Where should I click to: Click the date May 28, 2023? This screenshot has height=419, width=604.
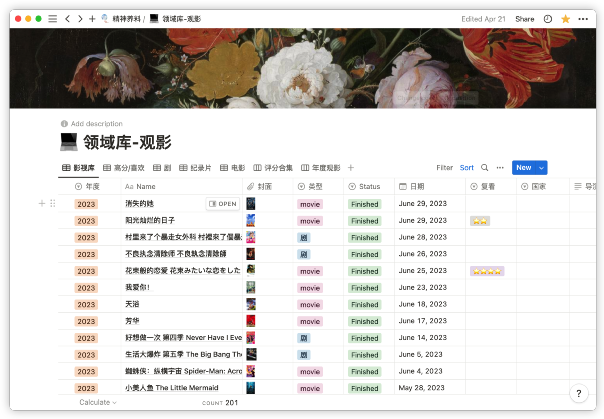coord(421,388)
